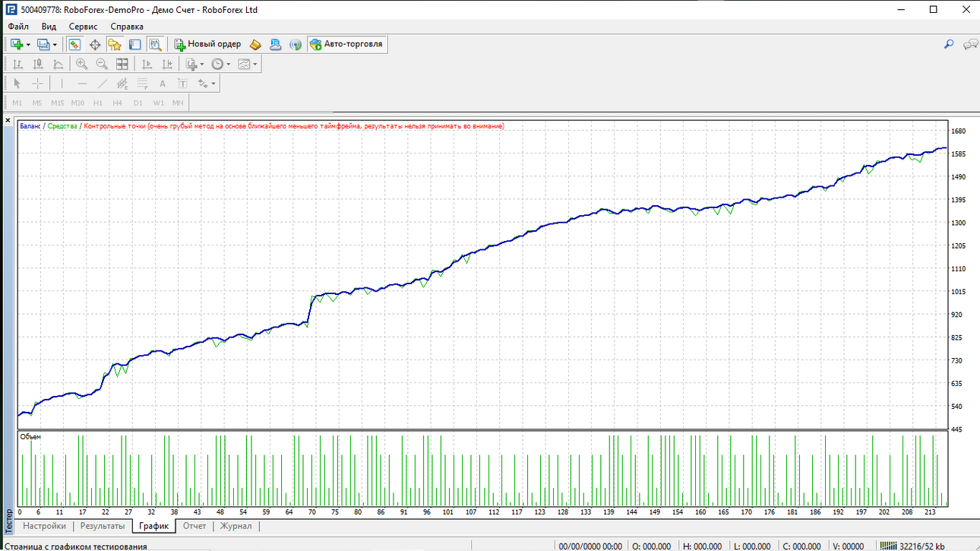Switch to the Отчет tester tab
The image size is (980, 551).
pos(194,526)
